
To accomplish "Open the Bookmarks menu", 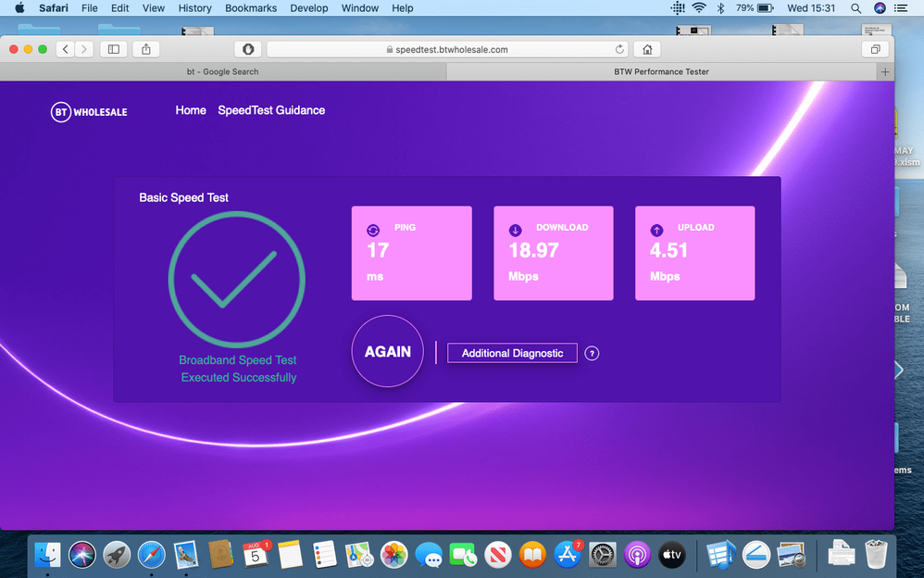I will (x=250, y=8).
